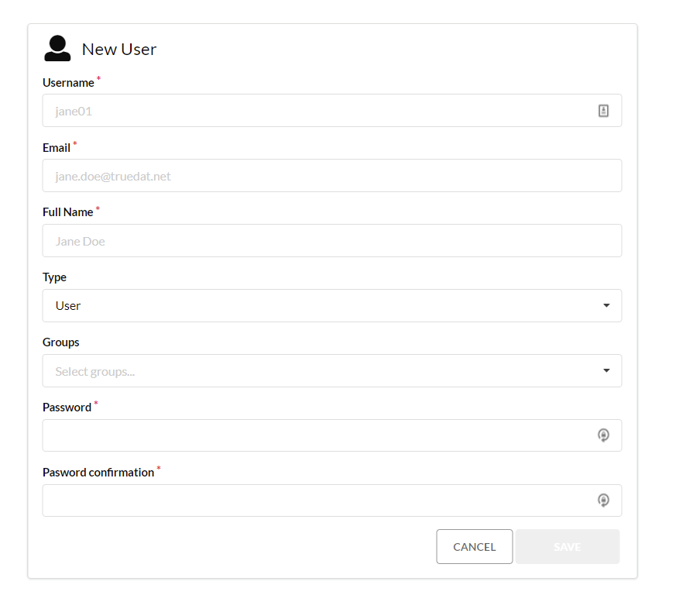The image size is (700, 595).
Task: Click the Save button
Action: pos(567,547)
